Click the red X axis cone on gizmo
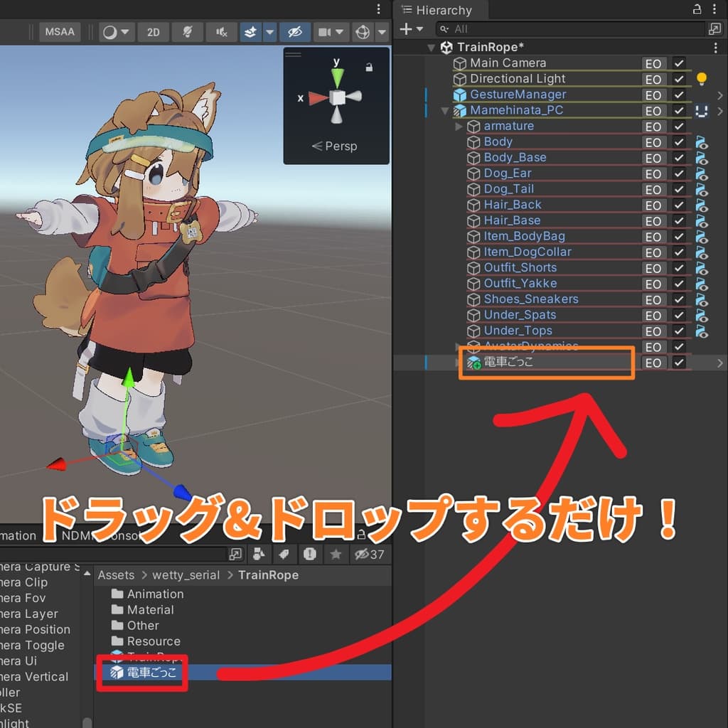The height and width of the screenshot is (728, 728). [x=318, y=98]
